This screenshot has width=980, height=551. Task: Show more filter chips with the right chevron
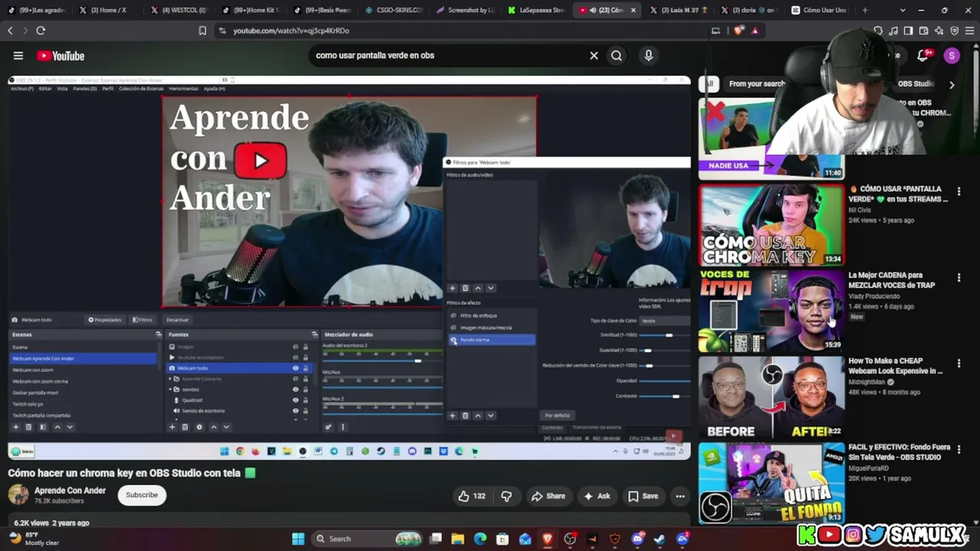952,84
